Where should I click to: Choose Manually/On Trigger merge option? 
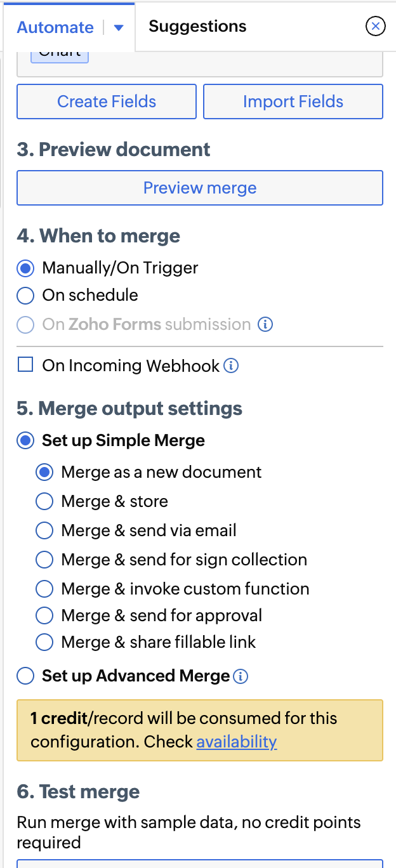(x=25, y=268)
